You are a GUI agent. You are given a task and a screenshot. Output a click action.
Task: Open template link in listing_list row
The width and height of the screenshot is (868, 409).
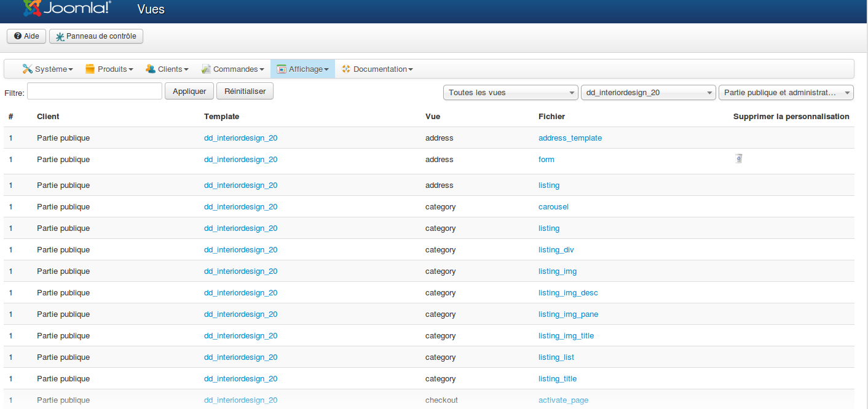tap(240, 357)
